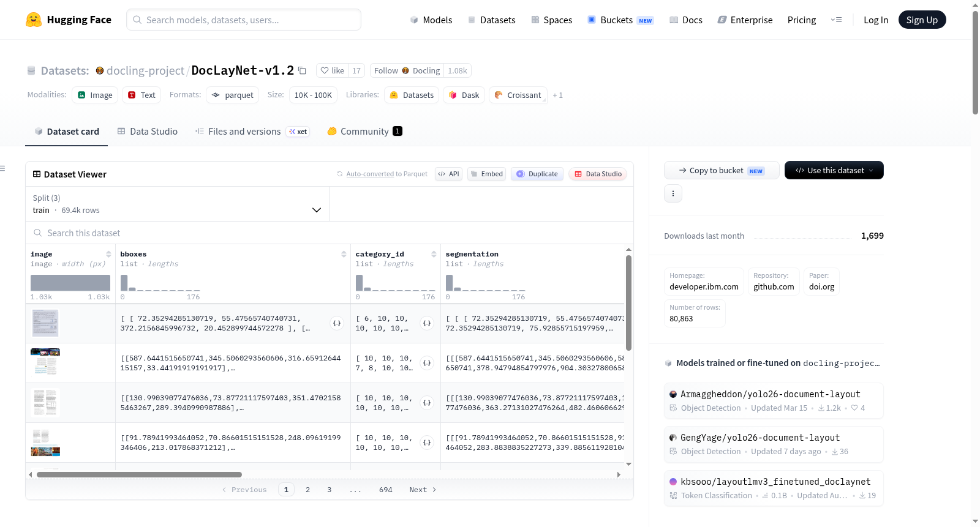Open the train split dropdown

[177, 204]
